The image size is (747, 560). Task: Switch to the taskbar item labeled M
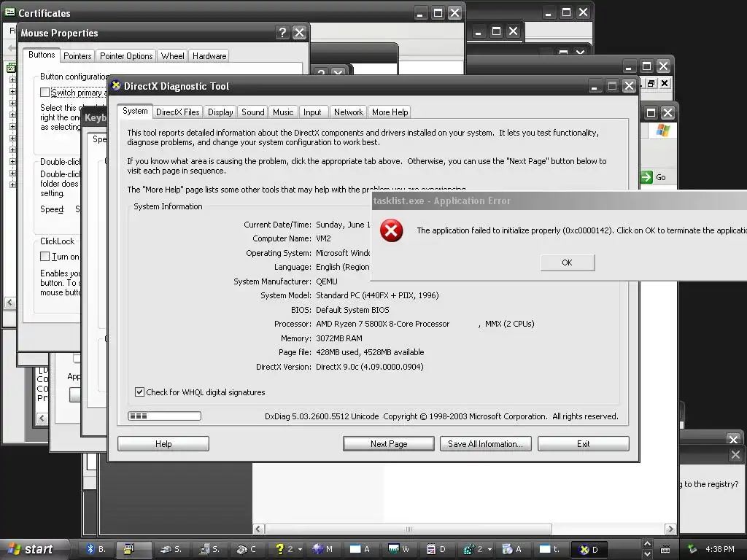[322, 549]
